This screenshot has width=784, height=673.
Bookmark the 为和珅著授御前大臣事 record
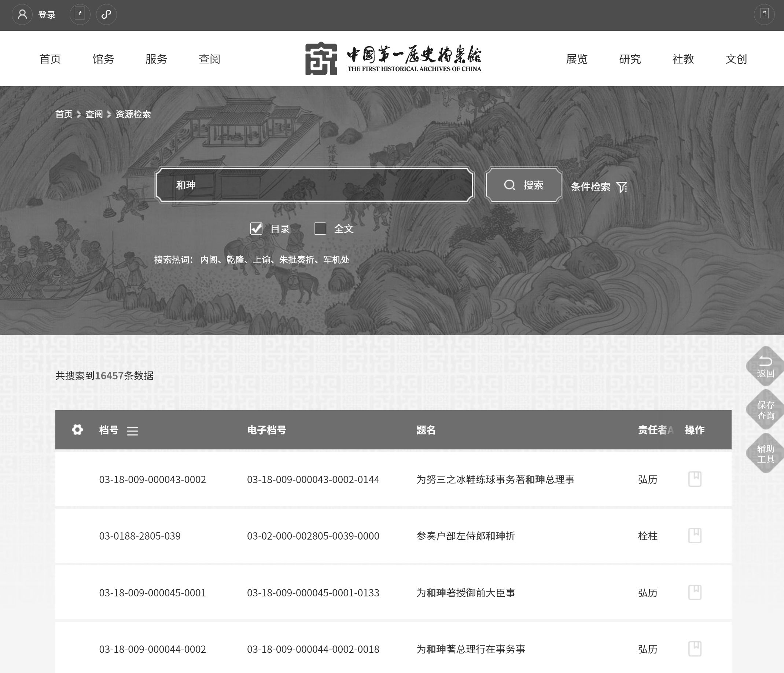pos(695,592)
